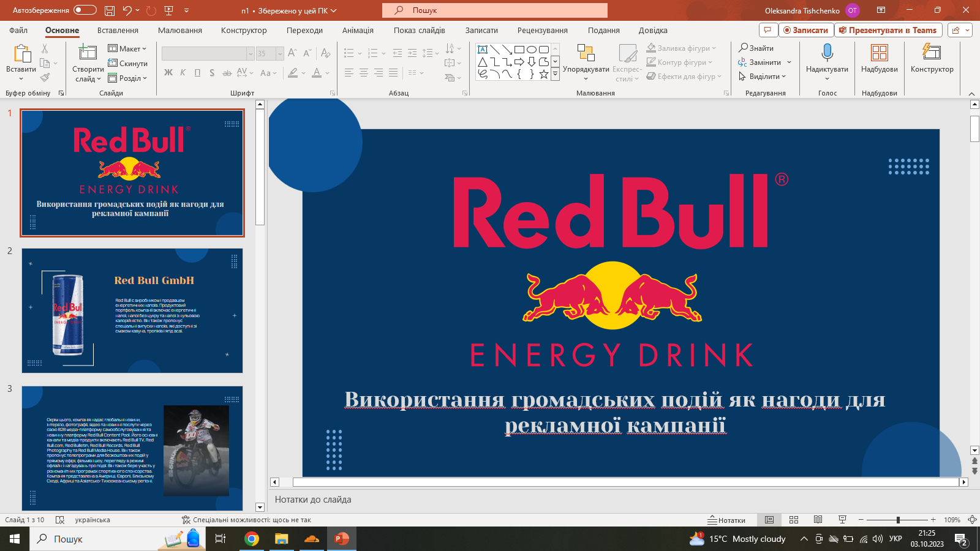Image resolution: width=980 pixels, height=551 pixels.
Task: Switch to the Анімація tab
Action: 358,30
